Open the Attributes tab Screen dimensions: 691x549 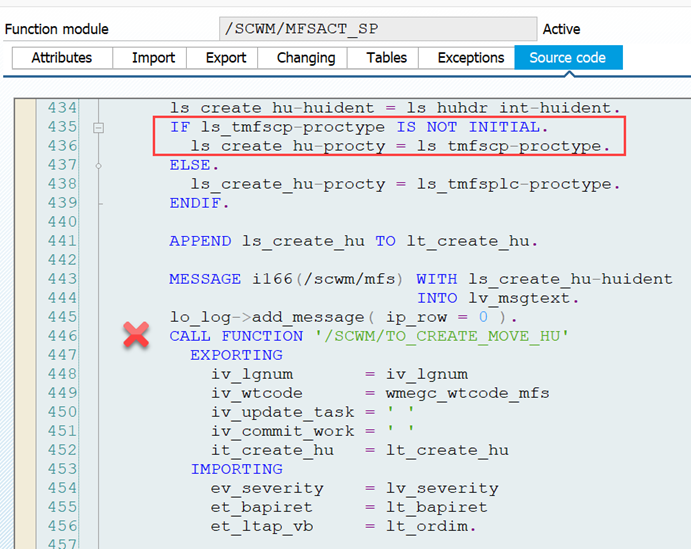(x=62, y=58)
